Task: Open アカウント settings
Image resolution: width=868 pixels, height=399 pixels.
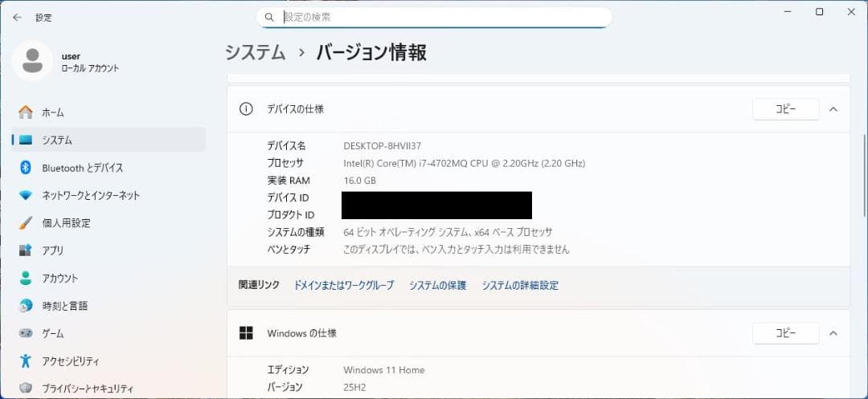Action: click(108, 279)
